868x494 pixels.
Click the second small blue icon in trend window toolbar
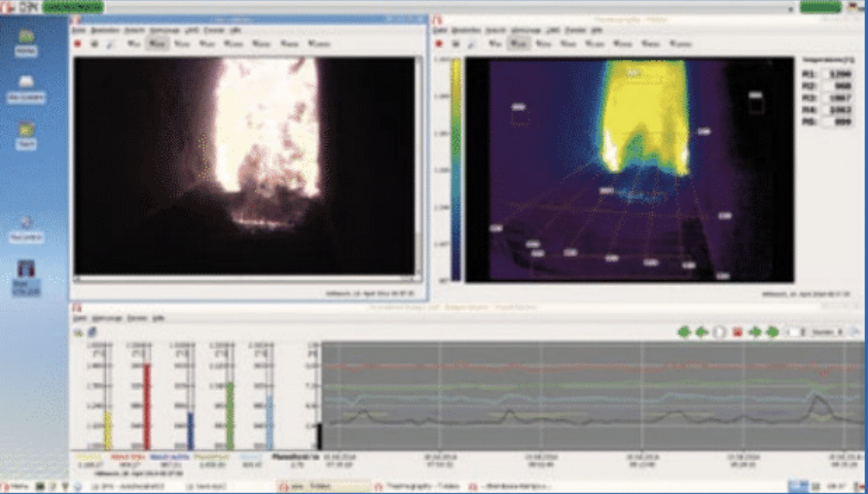(91, 333)
